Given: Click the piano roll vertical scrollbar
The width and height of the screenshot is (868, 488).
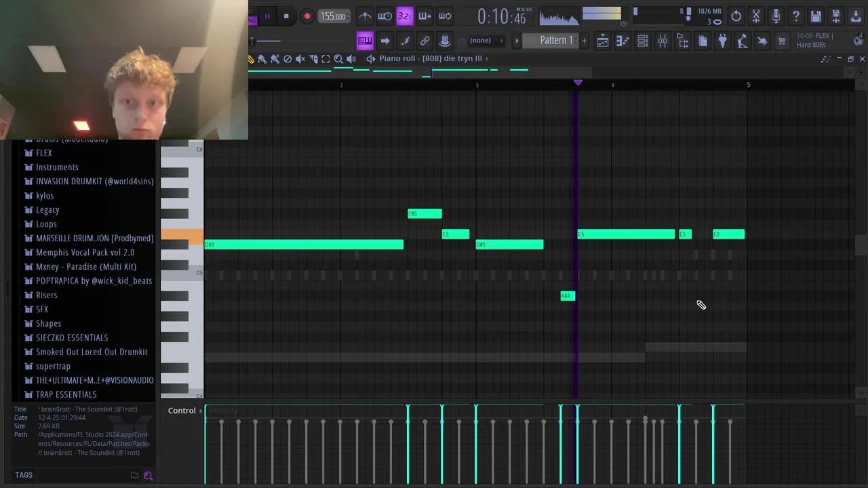Looking at the screenshot, I should [861, 245].
